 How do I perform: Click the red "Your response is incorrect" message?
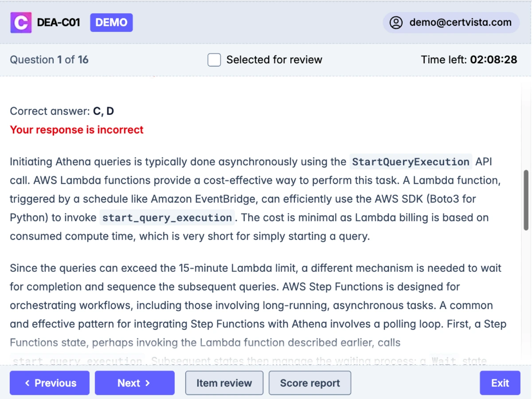[77, 130]
